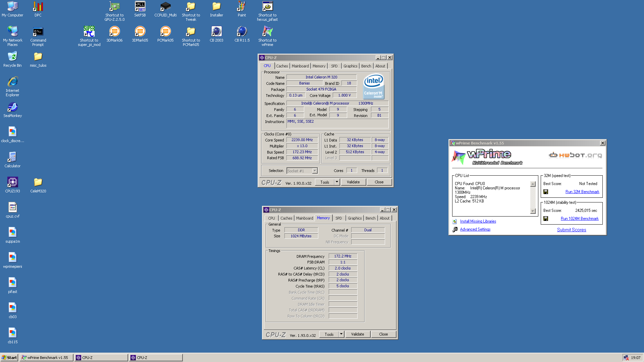This screenshot has width=644, height=362.
Task: Click the 1024M benchmark save icon
Action: [546, 219]
